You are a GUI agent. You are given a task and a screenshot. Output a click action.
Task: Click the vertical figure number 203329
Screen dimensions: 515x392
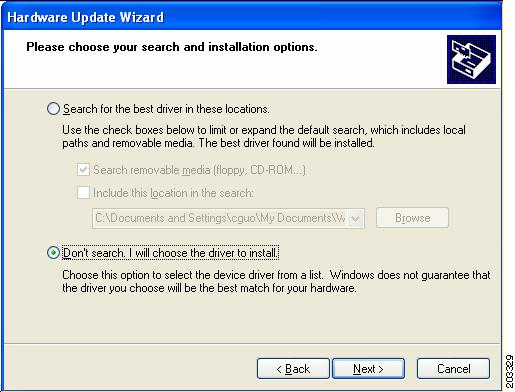(x=509, y=371)
